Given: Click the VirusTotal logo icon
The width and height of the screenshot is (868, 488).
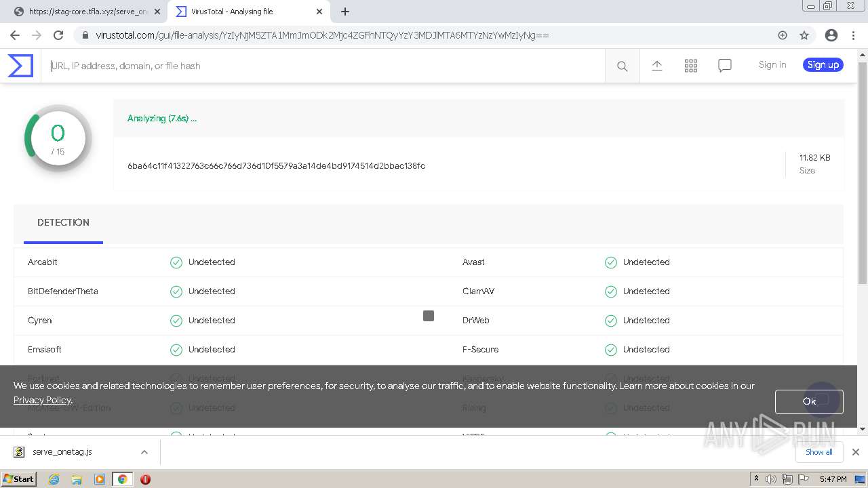Looking at the screenshot, I should click(x=20, y=66).
